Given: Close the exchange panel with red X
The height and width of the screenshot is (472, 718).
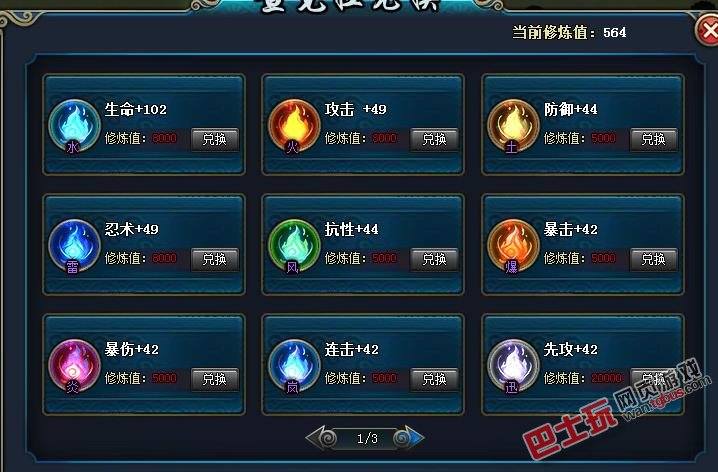Looking at the screenshot, I should point(708,30).
